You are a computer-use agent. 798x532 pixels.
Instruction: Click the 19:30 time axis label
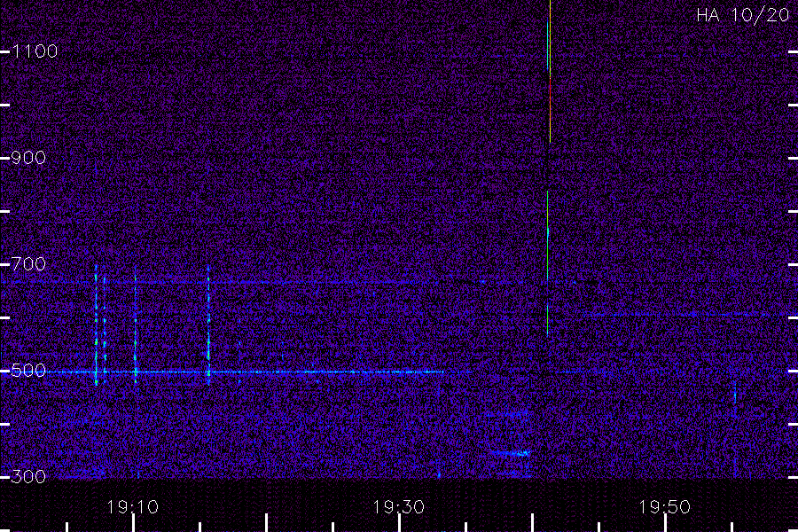click(398, 506)
